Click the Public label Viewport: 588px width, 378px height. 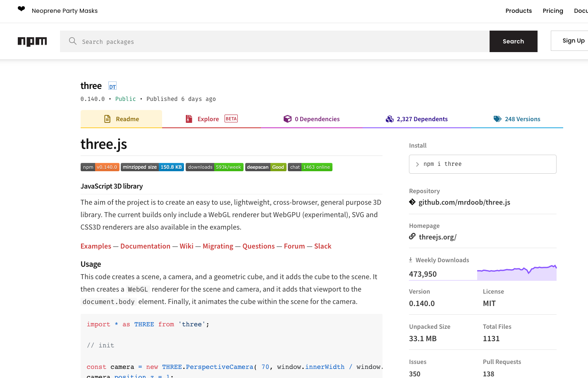click(126, 99)
